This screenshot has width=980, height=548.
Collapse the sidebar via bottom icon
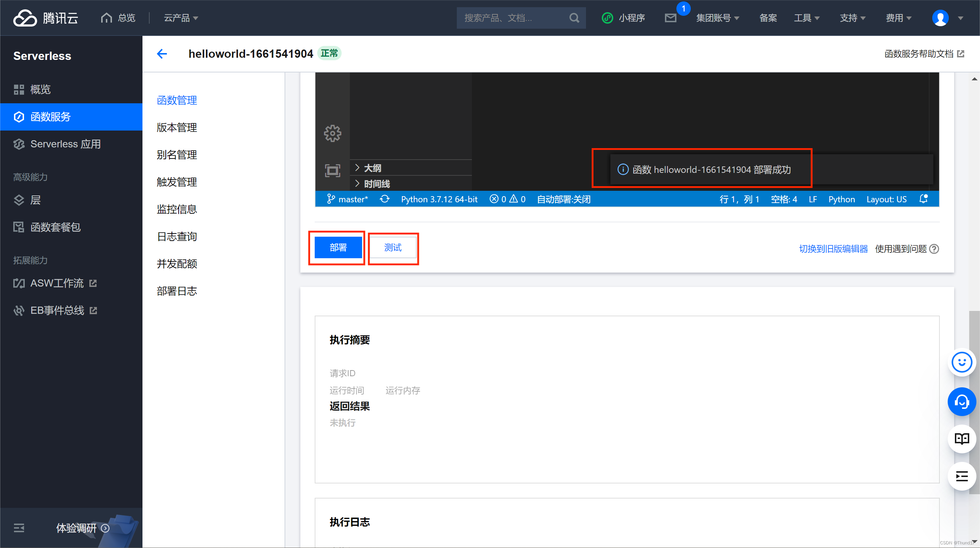(19, 528)
